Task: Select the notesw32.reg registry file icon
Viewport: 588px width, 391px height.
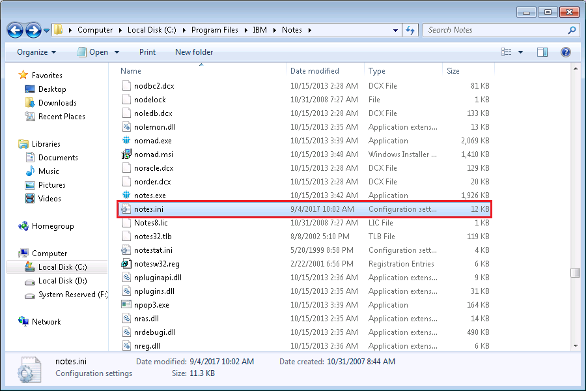Action: click(126, 264)
